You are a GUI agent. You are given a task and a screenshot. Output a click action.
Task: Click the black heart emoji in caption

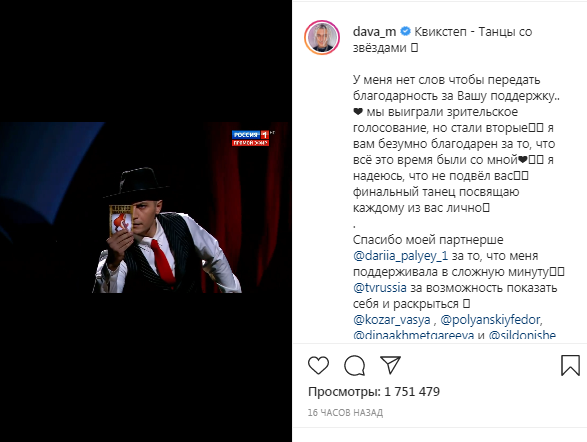pyautogui.click(x=358, y=112)
